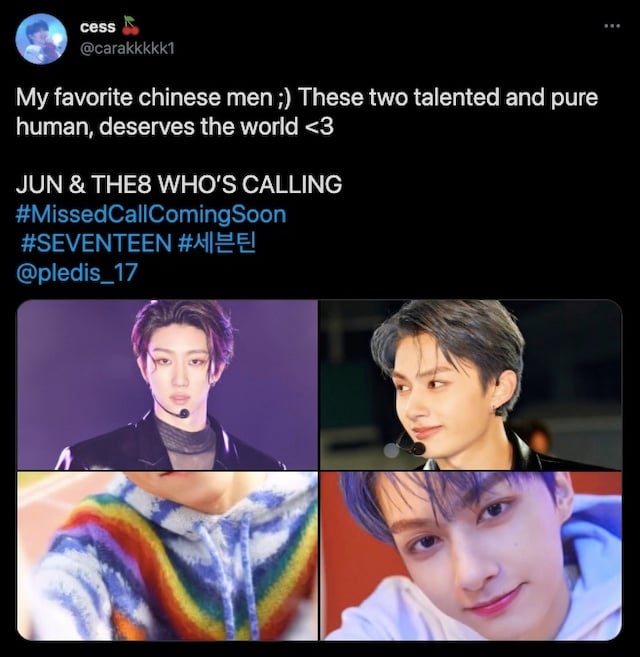This screenshot has height=657, width=640.
Task: Open the three-dot more options menu
Action: [612, 26]
